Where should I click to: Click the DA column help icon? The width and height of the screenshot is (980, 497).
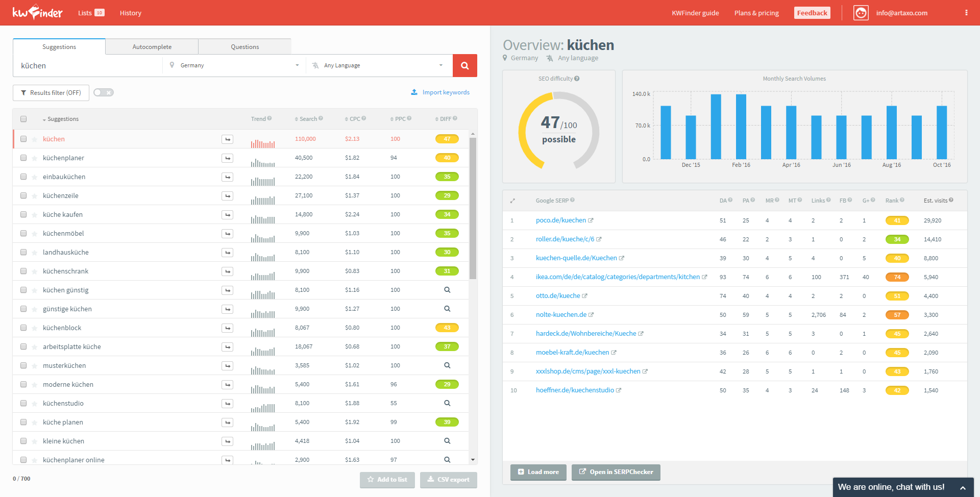pos(730,200)
